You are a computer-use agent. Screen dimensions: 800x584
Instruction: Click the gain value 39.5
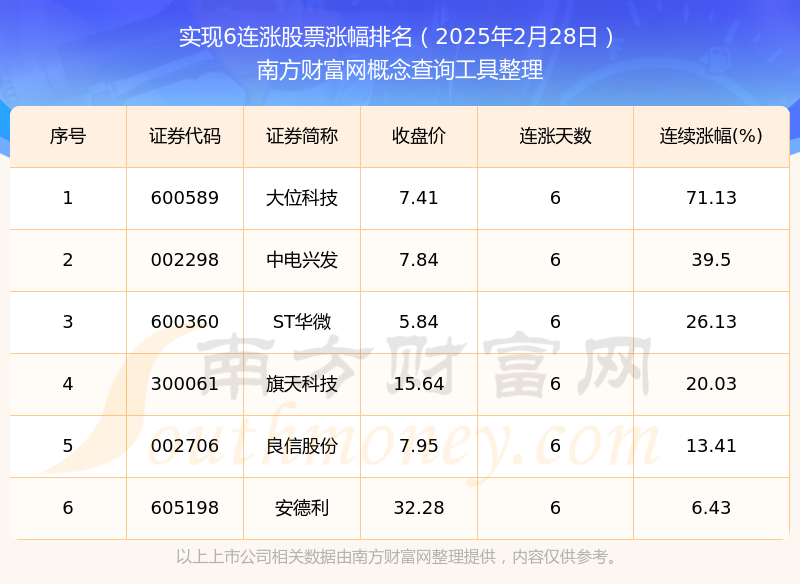tap(711, 260)
